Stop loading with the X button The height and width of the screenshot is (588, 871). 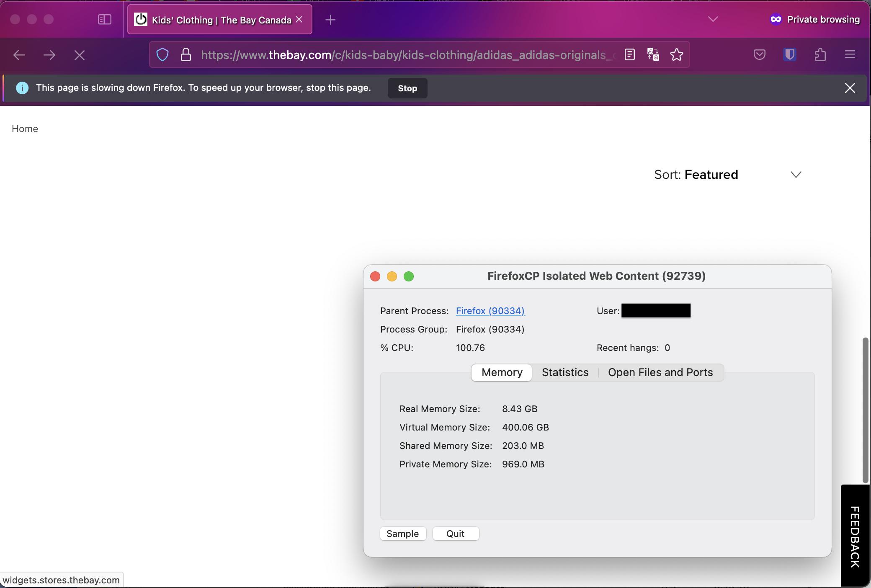pos(80,55)
